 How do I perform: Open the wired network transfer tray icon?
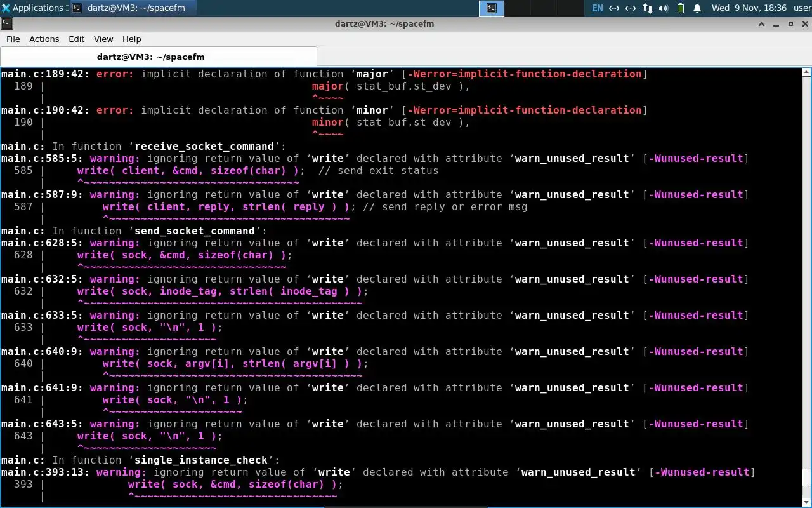point(647,8)
